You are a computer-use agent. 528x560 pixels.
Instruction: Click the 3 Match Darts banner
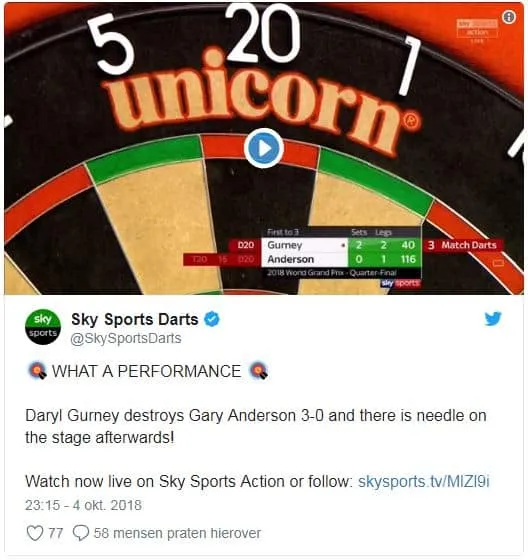(x=463, y=245)
